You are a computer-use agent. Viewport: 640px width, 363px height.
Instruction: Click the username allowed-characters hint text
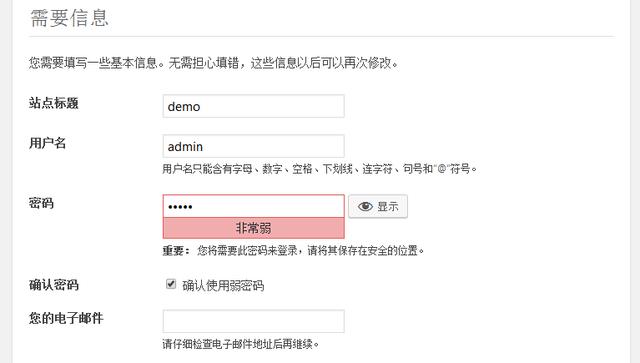point(320,169)
